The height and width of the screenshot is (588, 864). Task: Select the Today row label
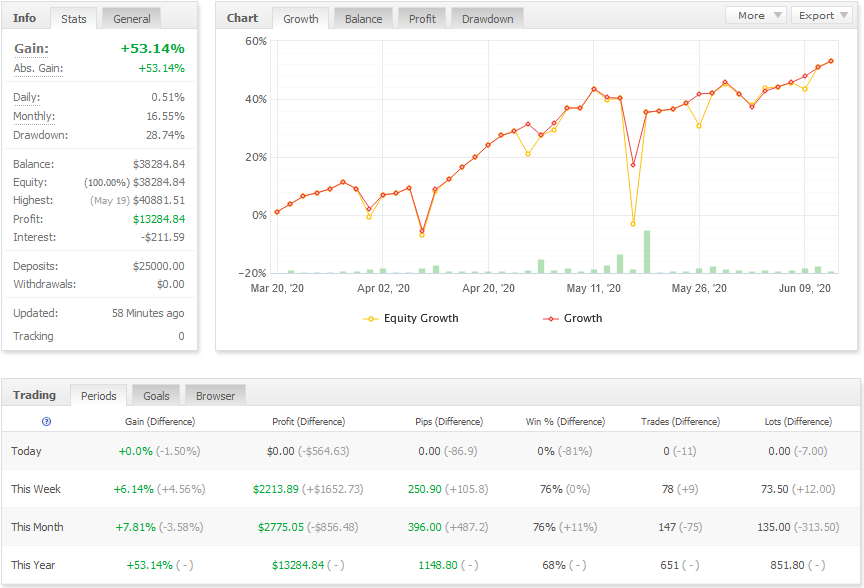click(26, 451)
